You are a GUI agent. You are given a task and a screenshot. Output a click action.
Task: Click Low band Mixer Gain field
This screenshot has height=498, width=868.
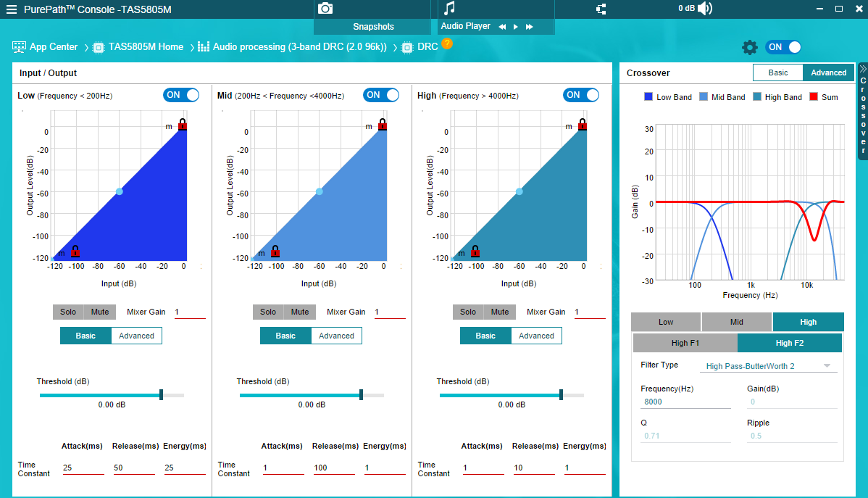pos(189,312)
